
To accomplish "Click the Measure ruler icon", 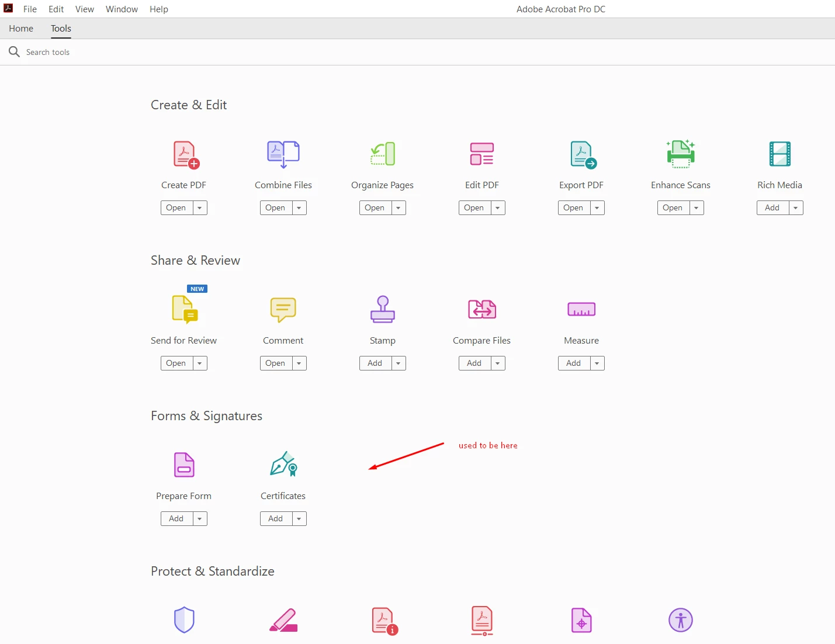I will click(581, 309).
